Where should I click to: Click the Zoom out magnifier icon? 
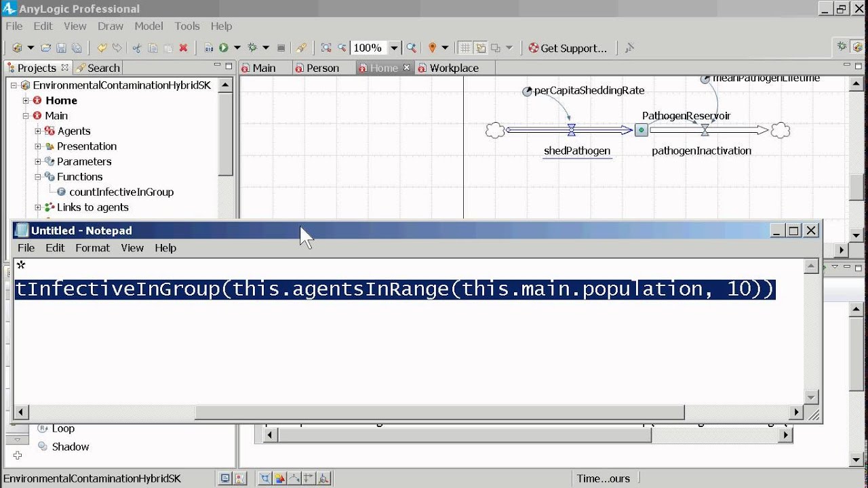[x=342, y=48]
